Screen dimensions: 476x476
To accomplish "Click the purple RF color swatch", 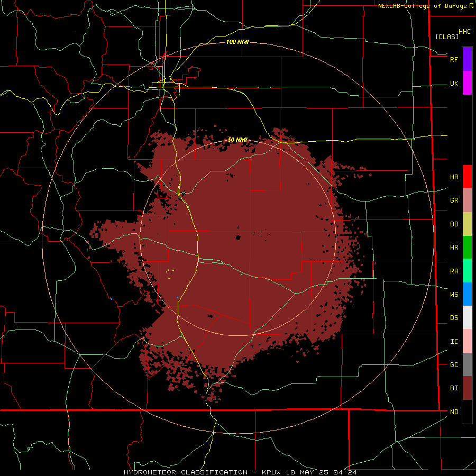I will 467,59.
